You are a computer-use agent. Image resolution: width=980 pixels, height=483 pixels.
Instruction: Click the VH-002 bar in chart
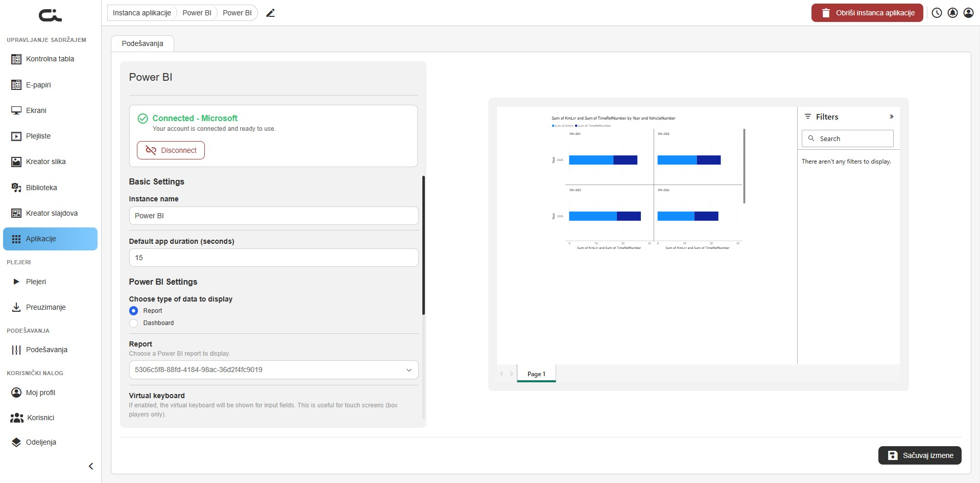click(x=689, y=160)
